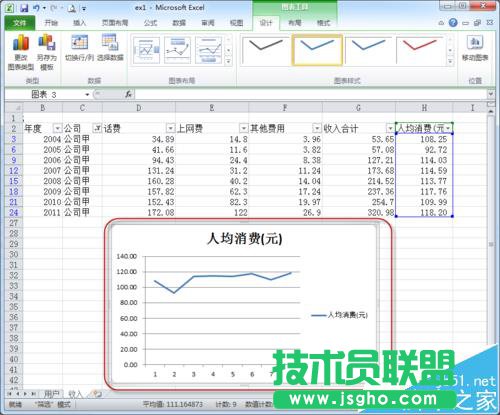The image size is (500, 415).
Task: Switch to the 插入 (Insert) tab
Action: [79, 23]
